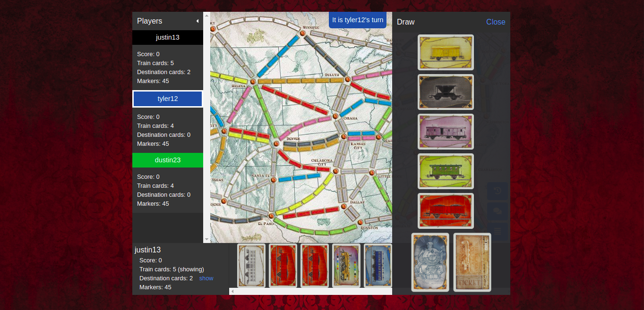Draw from the Ticket destination deck
This screenshot has height=310, width=644.
coord(472,262)
